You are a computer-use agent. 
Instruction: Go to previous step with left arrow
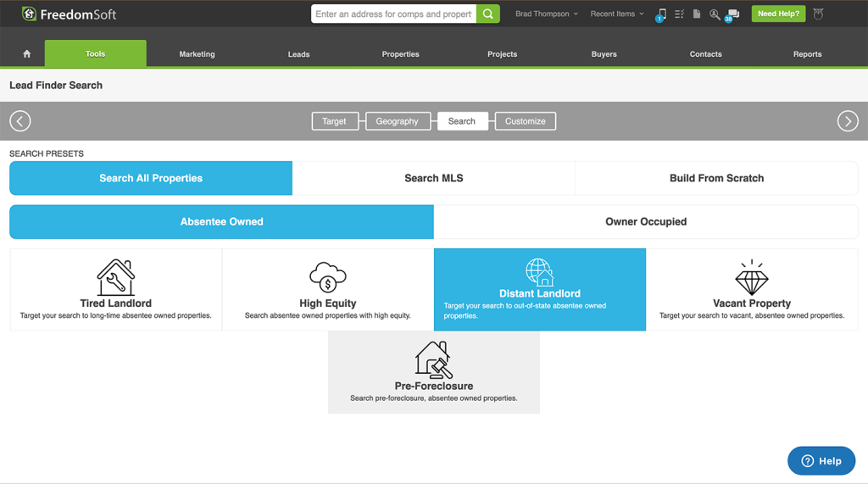[20, 121]
